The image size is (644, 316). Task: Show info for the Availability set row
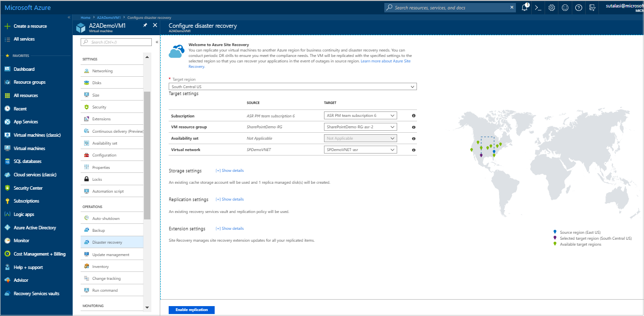point(414,138)
